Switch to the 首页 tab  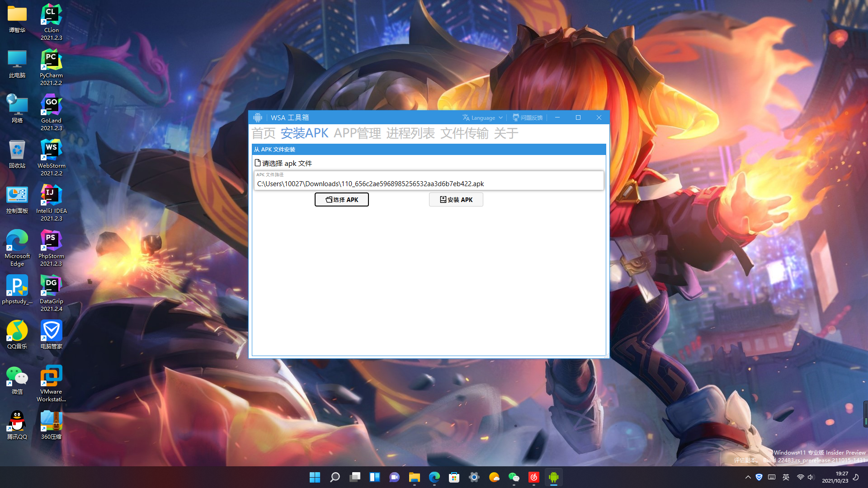pos(263,133)
